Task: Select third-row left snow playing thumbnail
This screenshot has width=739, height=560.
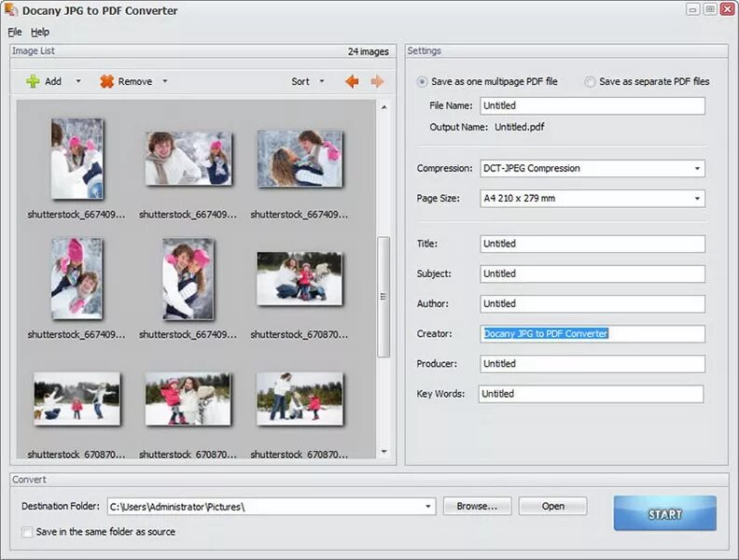Action: (77, 399)
